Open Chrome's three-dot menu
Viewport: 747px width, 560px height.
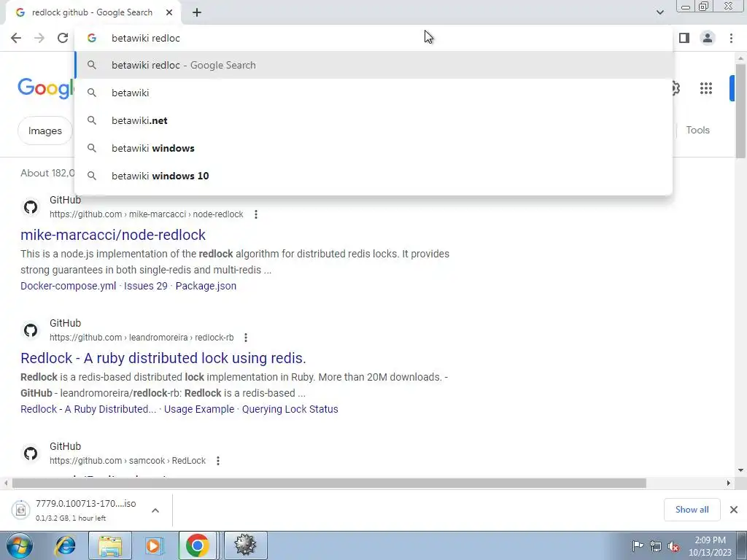click(731, 38)
